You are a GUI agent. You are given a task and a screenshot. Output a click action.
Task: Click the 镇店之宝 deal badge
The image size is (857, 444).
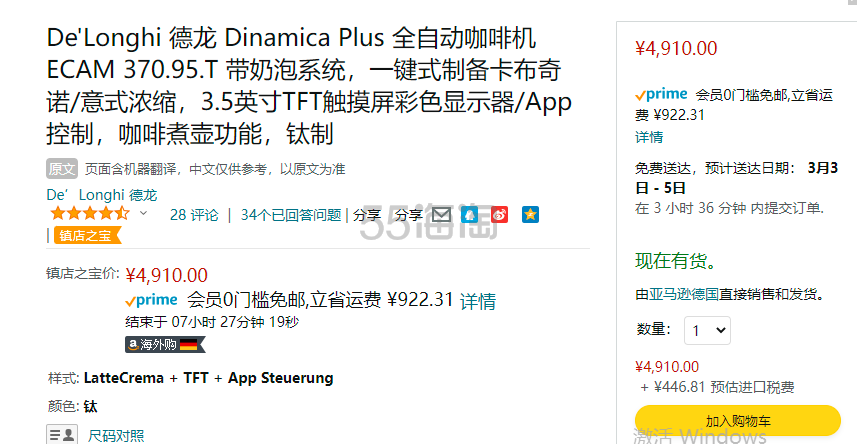pyautogui.click(x=87, y=236)
